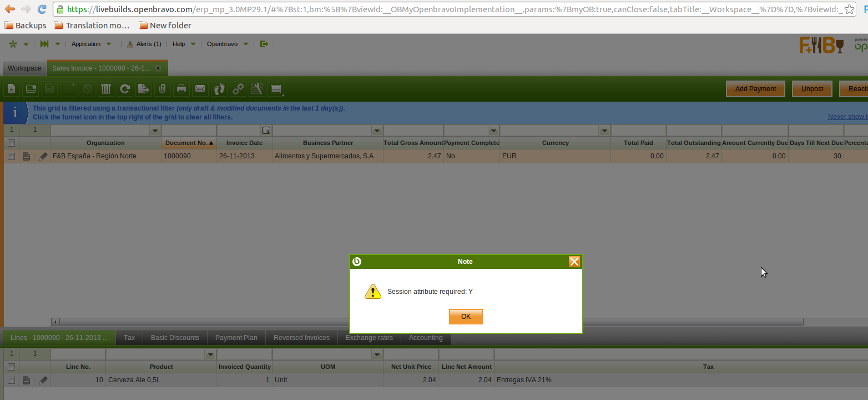Insert a new row in the grid
Image resolution: width=868 pixels, height=400 pixels.
(x=31, y=89)
